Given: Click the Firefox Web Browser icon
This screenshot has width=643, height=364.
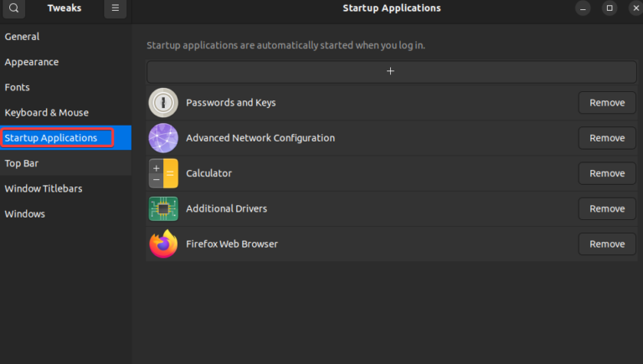Looking at the screenshot, I should [163, 244].
